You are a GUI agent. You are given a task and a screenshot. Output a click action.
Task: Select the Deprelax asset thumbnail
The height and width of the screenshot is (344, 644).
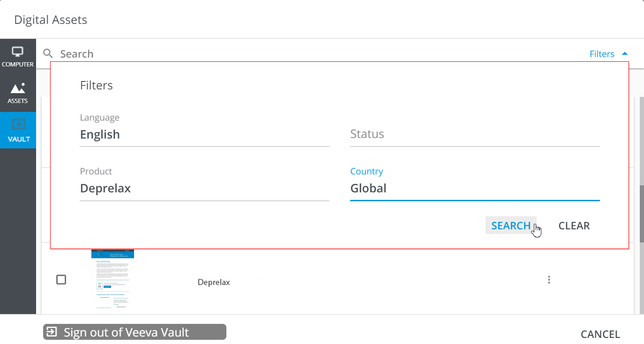pos(112,280)
